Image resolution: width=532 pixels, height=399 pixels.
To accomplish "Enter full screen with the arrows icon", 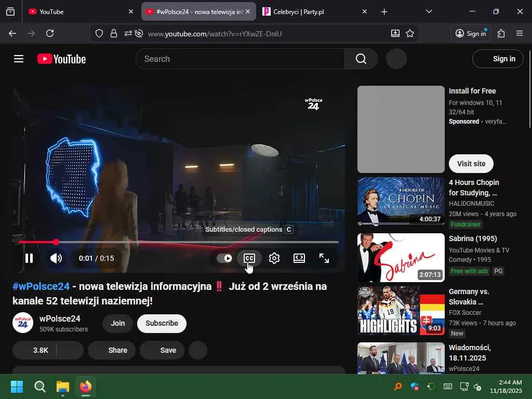I will [x=324, y=259].
